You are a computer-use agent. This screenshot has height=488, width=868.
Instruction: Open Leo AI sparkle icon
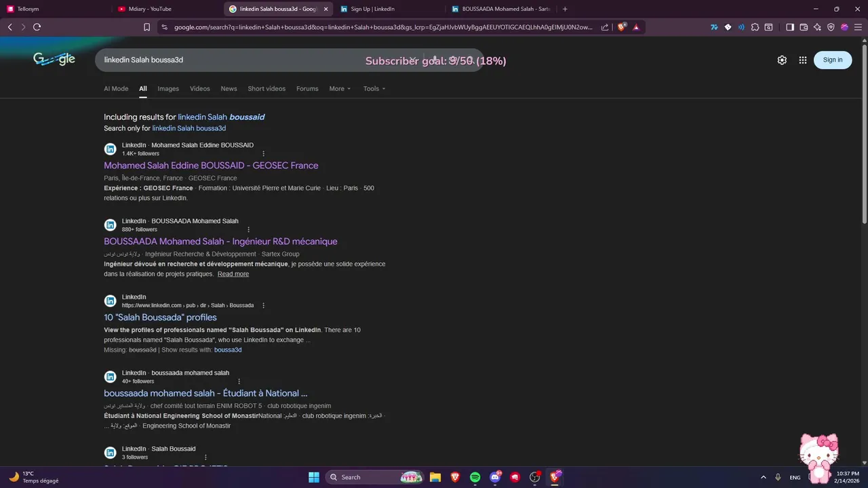817,27
